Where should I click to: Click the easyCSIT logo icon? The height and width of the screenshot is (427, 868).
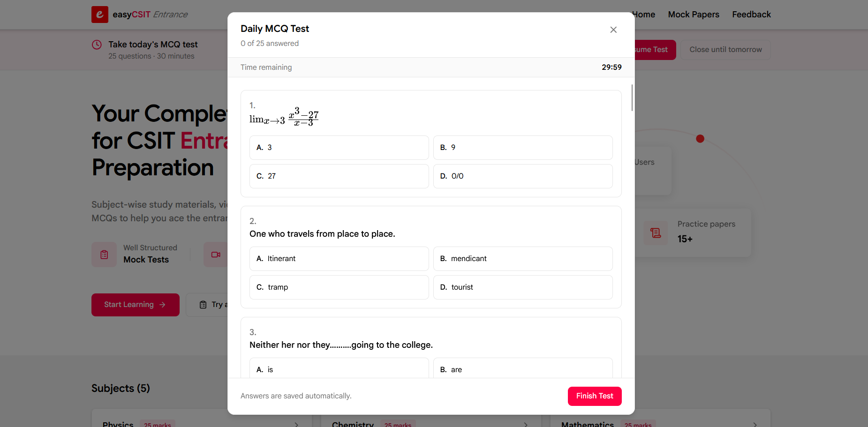tap(100, 15)
